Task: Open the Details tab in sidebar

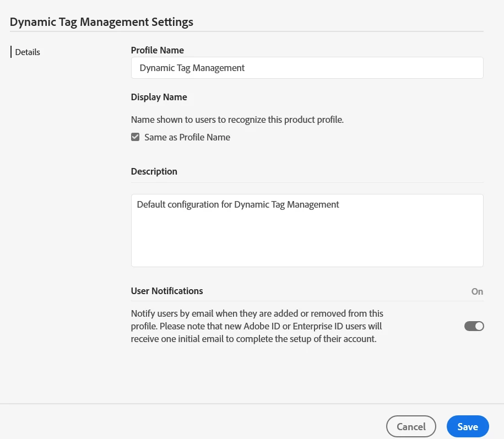Action: (x=28, y=52)
